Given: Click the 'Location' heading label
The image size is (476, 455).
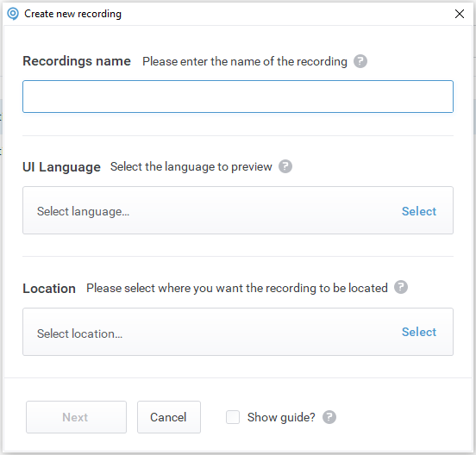Looking at the screenshot, I should click(x=49, y=288).
